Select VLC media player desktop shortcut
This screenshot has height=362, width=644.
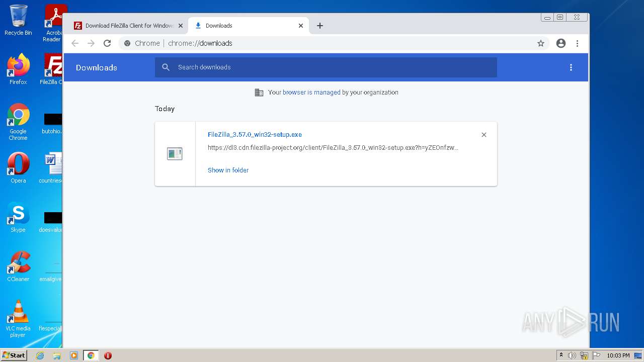(x=18, y=319)
